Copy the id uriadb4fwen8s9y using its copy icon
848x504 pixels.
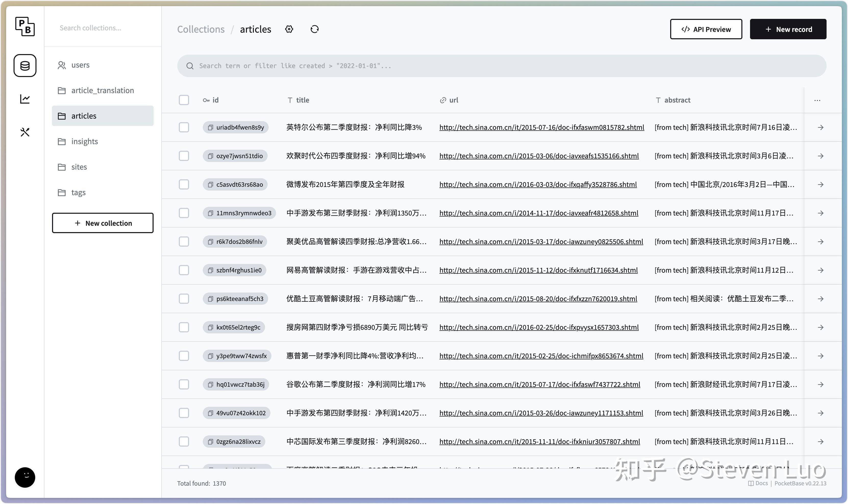click(210, 127)
